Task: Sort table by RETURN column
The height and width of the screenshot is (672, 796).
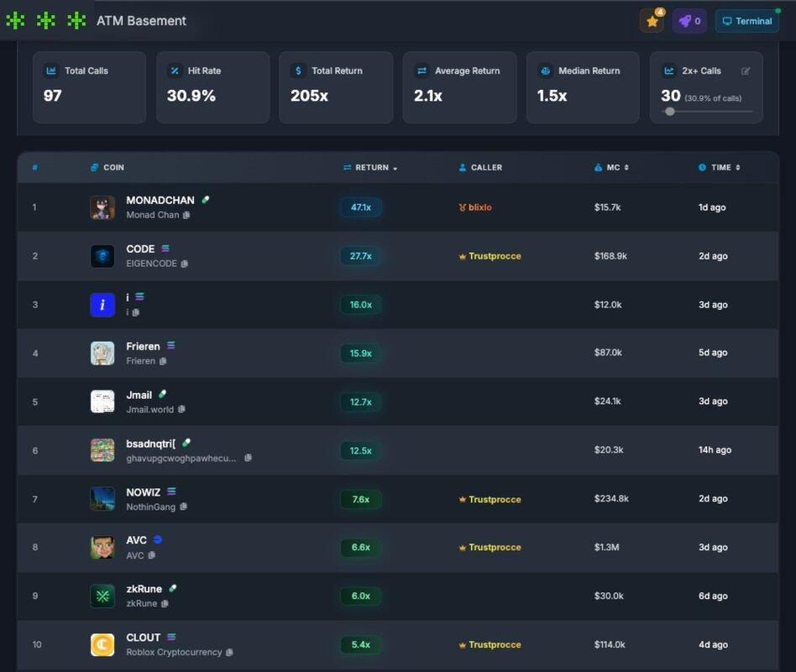Action: [x=370, y=167]
